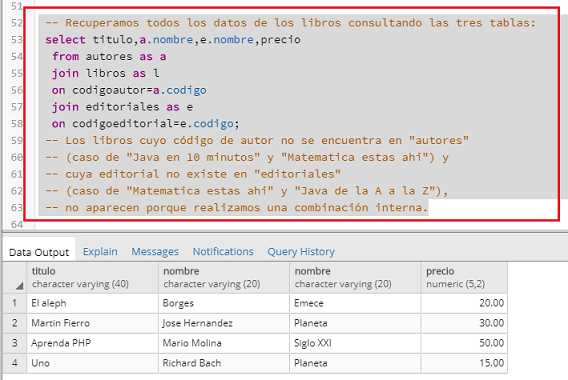Select result row number 1
The width and height of the screenshot is (568, 380).
[x=15, y=303]
